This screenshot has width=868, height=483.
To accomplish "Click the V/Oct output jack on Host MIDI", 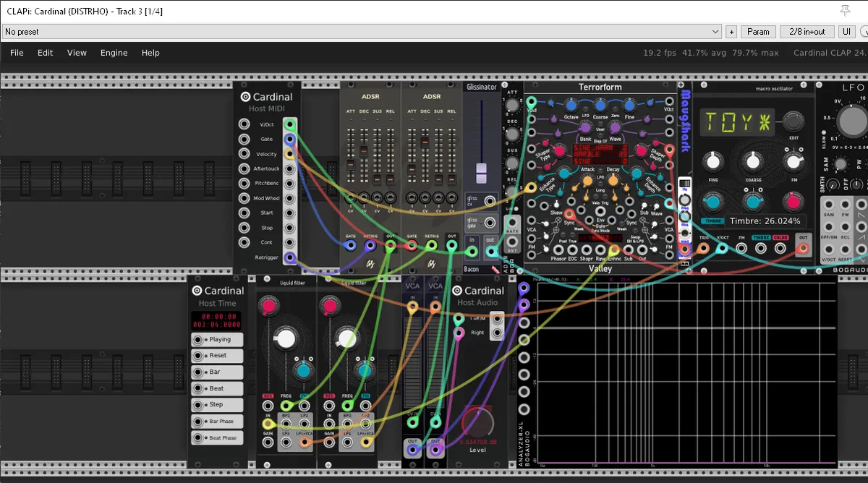I will coord(289,124).
